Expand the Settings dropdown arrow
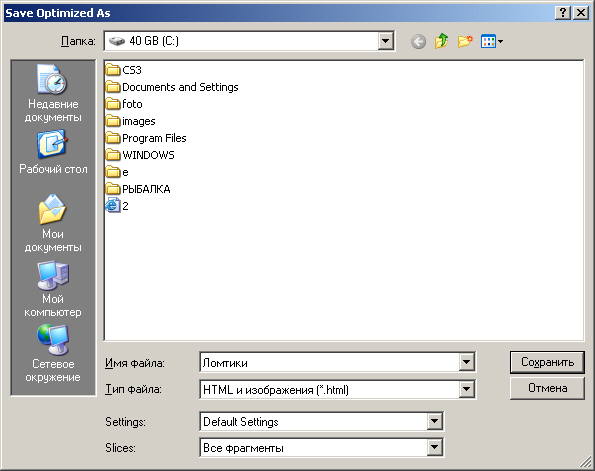 click(434, 421)
